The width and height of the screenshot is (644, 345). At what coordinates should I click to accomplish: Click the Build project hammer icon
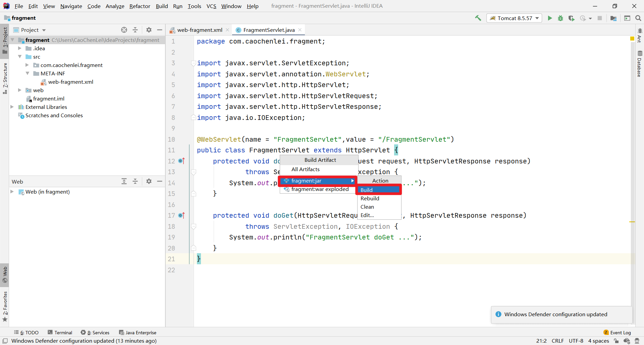(x=478, y=18)
